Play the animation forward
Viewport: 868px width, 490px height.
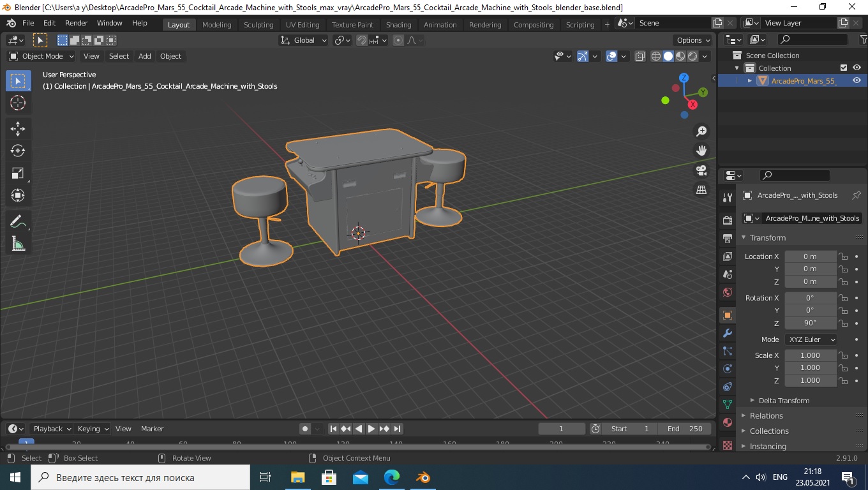371,429
